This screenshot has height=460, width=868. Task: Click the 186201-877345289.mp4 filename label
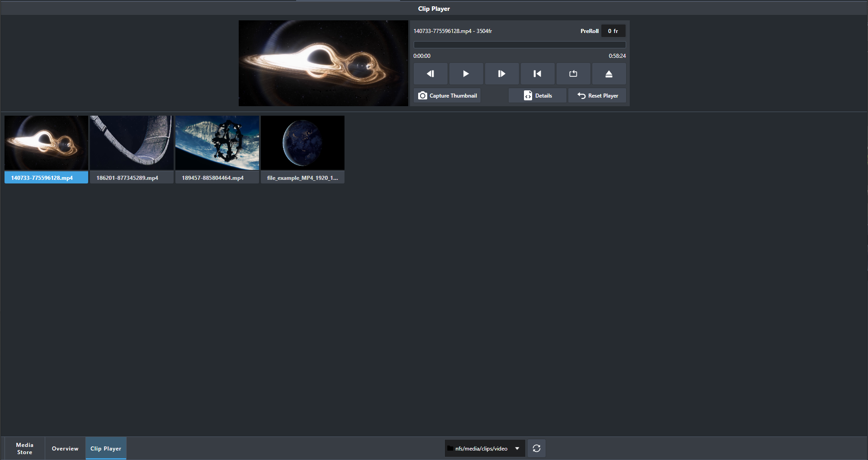[x=132, y=178]
